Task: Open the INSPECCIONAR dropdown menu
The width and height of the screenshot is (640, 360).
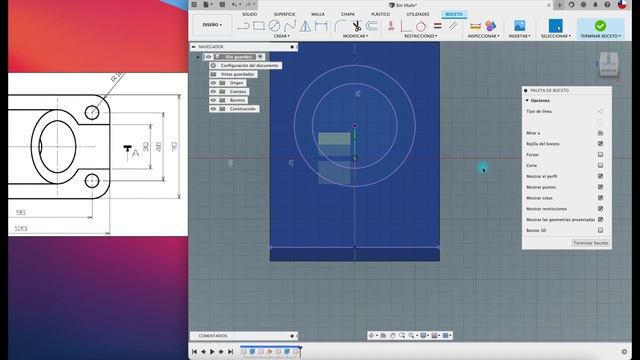Action: (x=483, y=36)
